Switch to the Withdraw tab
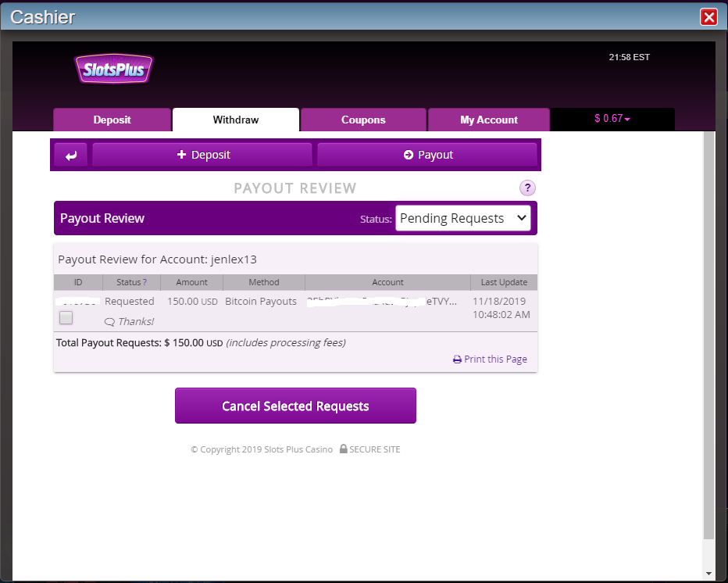This screenshot has height=583, width=728. pos(235,120)
